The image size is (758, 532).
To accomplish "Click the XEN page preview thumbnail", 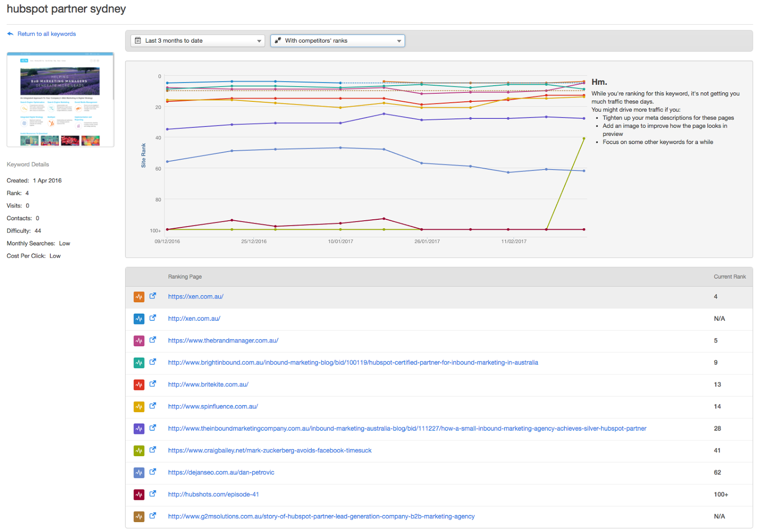I will [60, 99].
